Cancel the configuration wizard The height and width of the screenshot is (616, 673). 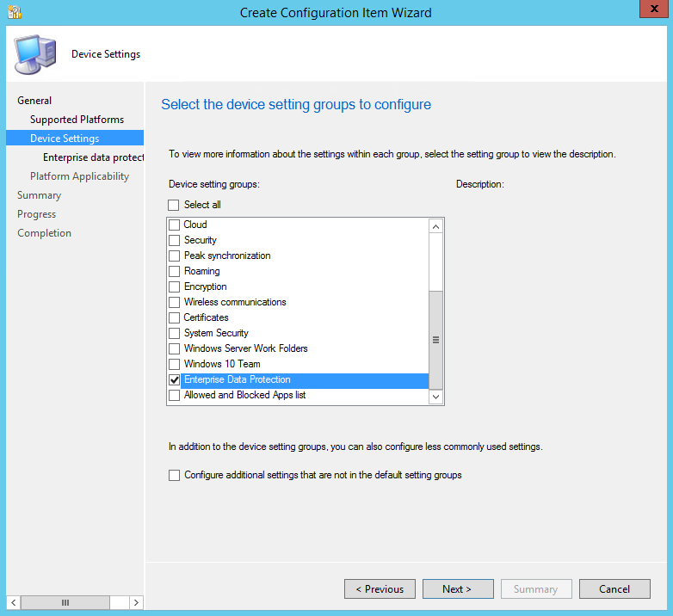pos(614,589)
